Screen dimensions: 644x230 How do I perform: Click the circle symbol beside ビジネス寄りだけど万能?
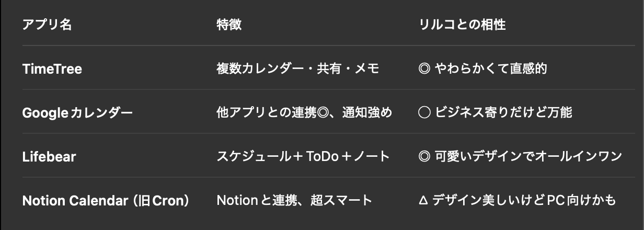[x=424, y=112]
